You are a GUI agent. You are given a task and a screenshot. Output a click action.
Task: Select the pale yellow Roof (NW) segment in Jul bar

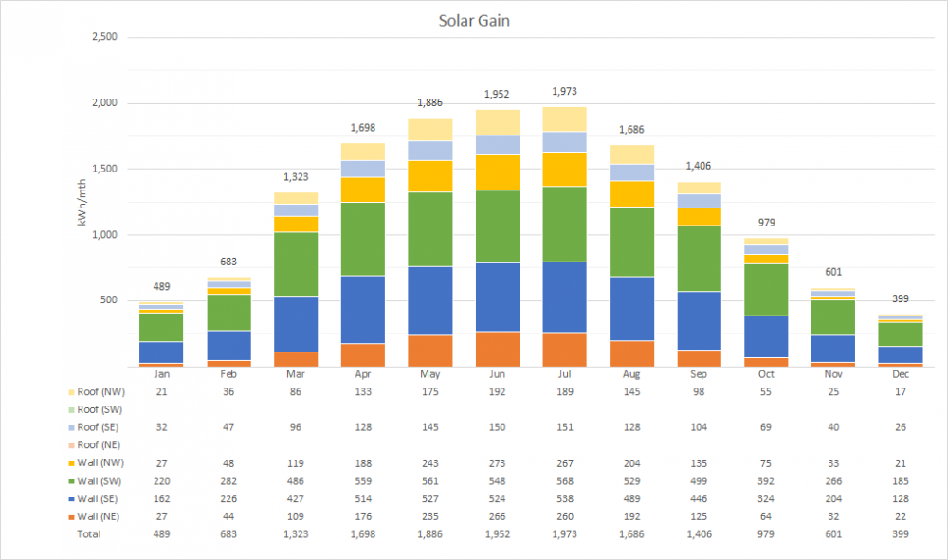[x=564, y=119]
